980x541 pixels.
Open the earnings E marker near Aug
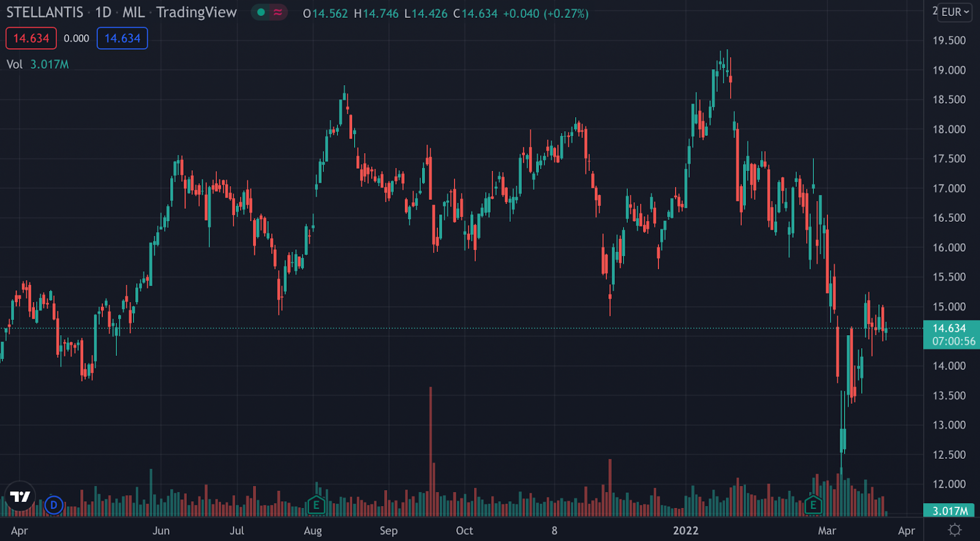pyautogui.click(x=316, y=505)
